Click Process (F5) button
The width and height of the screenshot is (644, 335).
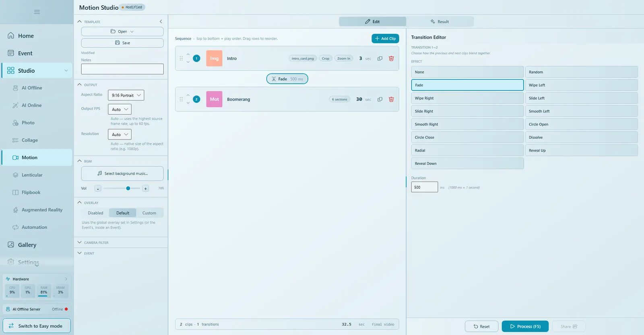click(525, 327)
